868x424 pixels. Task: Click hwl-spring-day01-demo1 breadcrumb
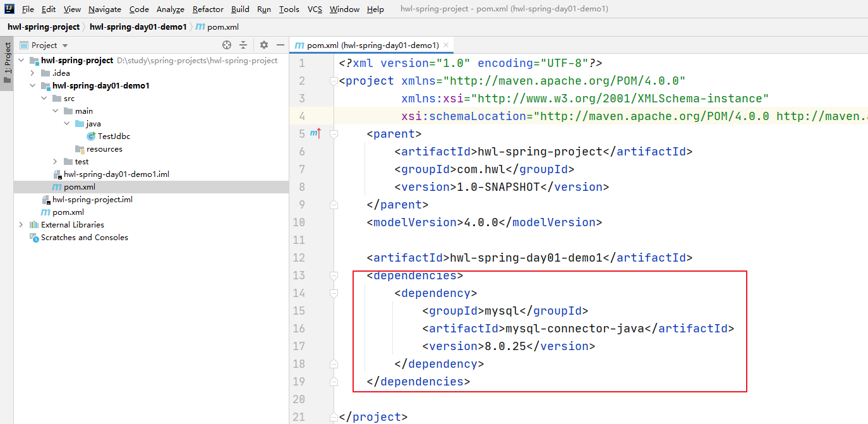point(138,27)
